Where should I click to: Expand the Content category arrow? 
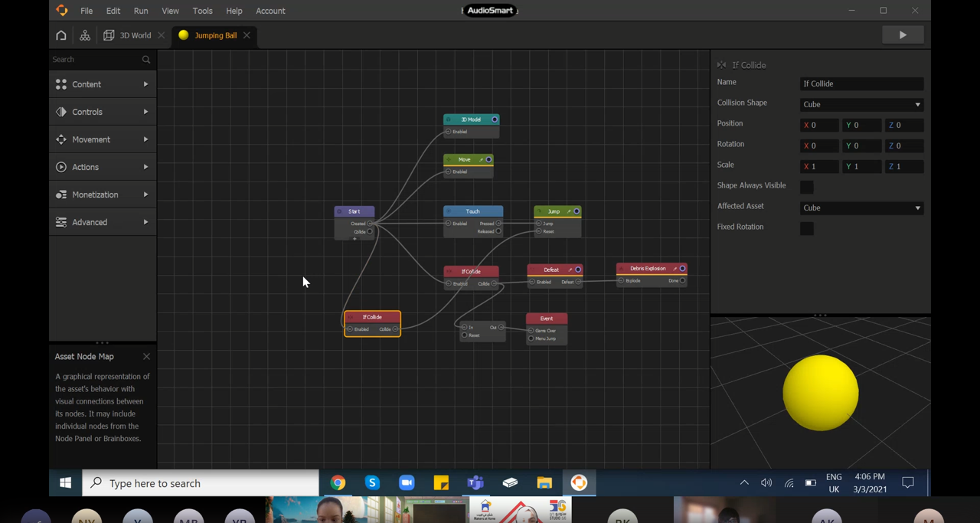145,84
